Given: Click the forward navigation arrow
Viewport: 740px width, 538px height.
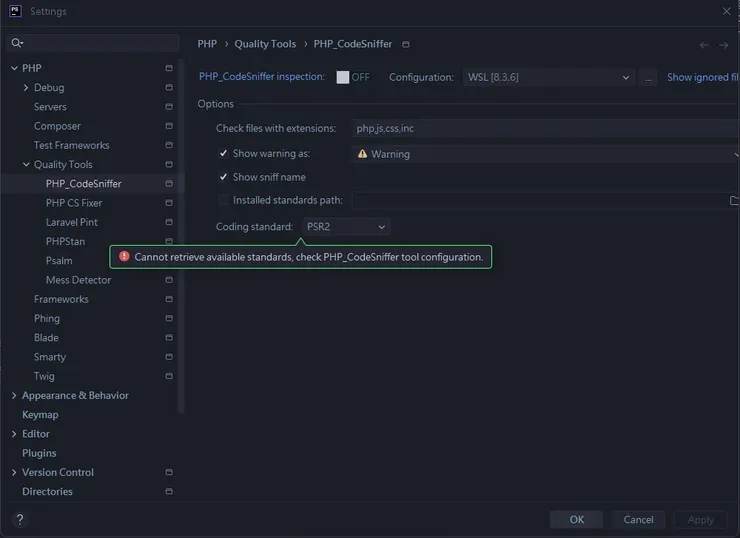Looking at the screenshot, I should click(724, 45).
